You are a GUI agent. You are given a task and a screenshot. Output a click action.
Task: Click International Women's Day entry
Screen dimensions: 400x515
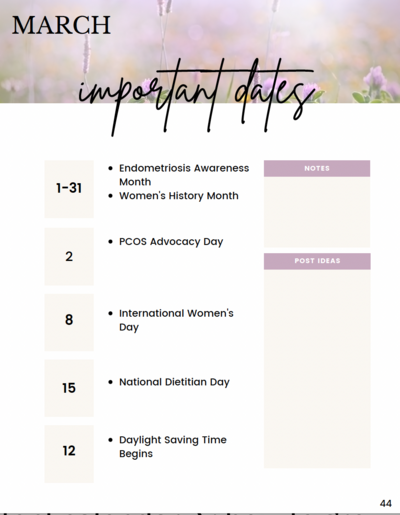click(176, 320)
